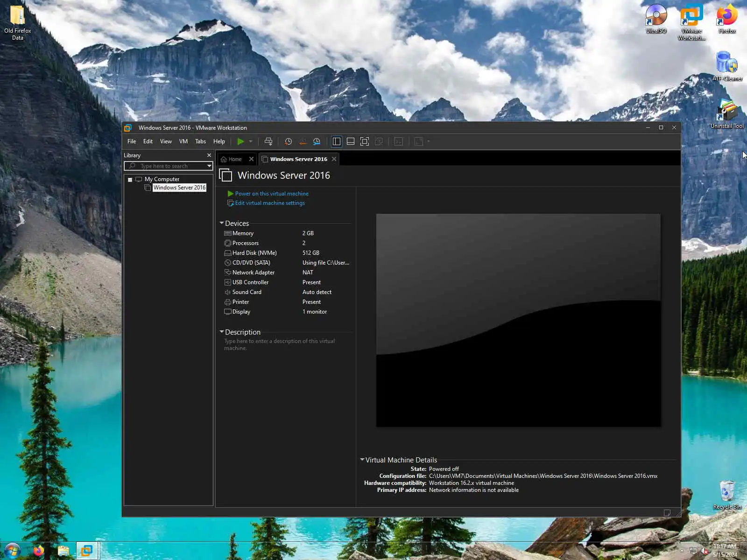Click the network tray icon
The height and width of the screenshot is (560, 747).
[693, 551]
